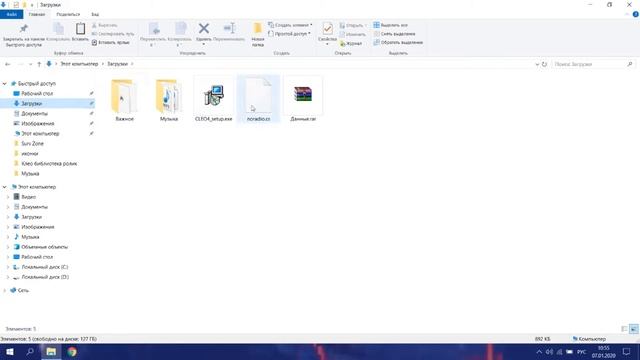Open the Файл (File) ribbon tab

point(12,14)
